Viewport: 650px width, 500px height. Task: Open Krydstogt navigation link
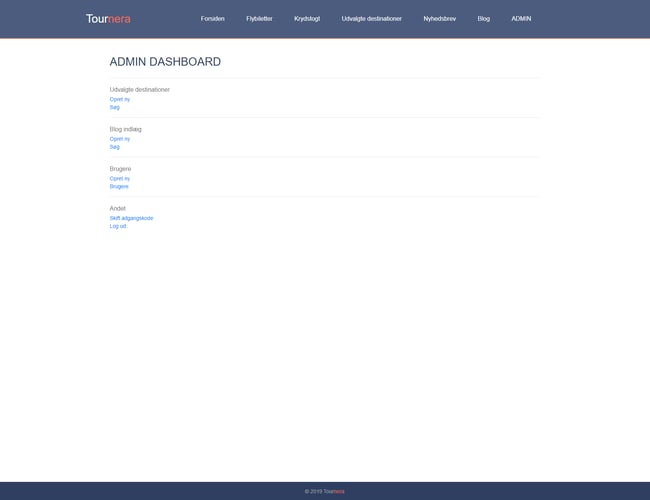click(x=307, y=18)
